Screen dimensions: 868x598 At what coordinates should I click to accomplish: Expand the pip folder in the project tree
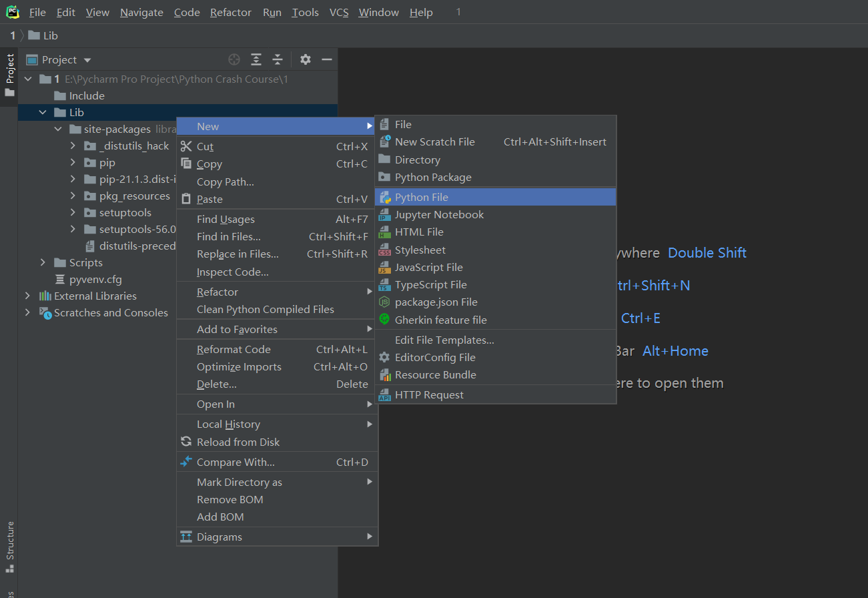click(73, 162)
